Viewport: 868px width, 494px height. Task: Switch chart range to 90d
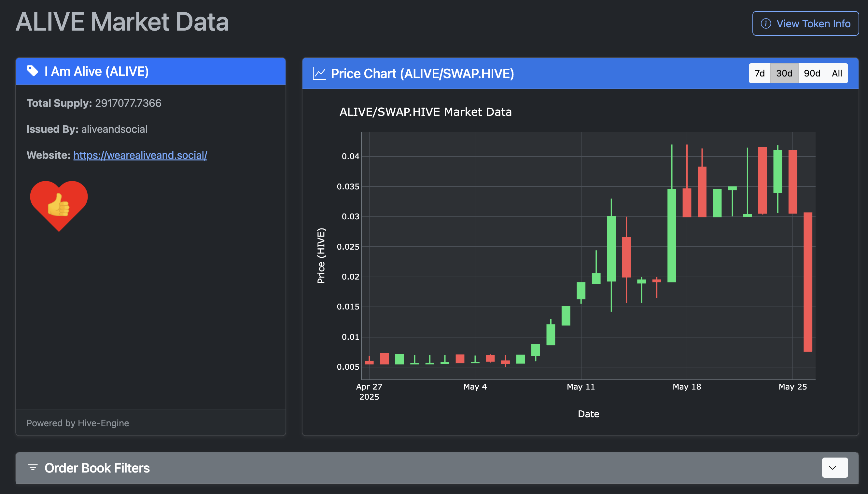pos(812,73)
